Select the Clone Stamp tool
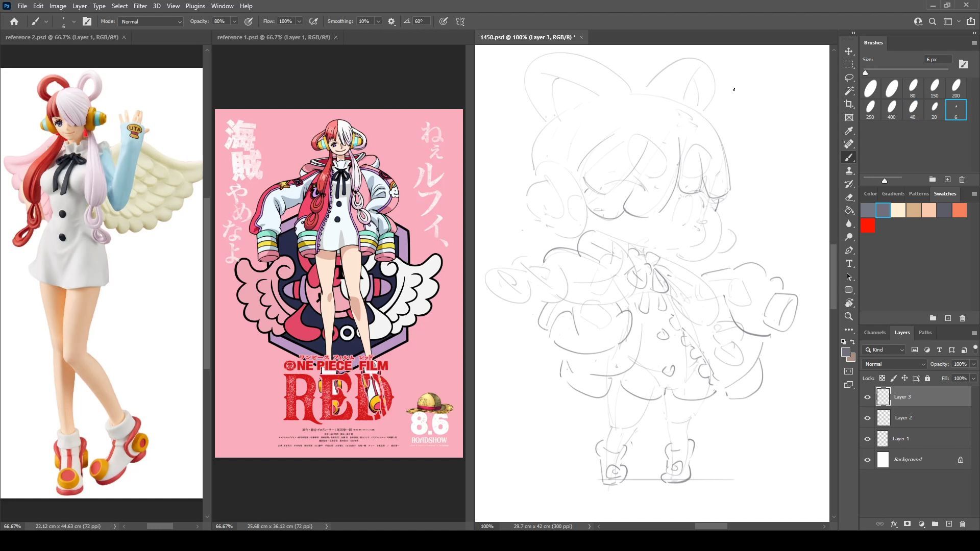The height and width of the screenshot is (551, 980). 849,171
